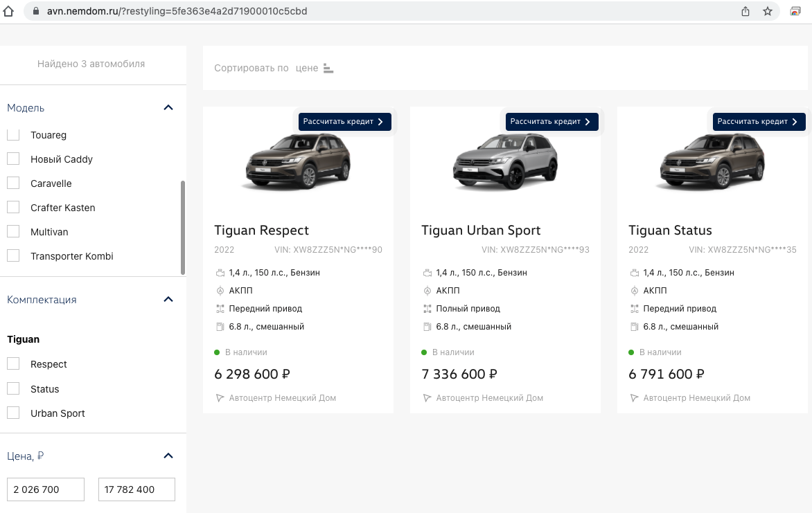Click 'Найдено 3 автомобиля' text
This screenshot has width=812, height=513.
(x=91, y=64)
